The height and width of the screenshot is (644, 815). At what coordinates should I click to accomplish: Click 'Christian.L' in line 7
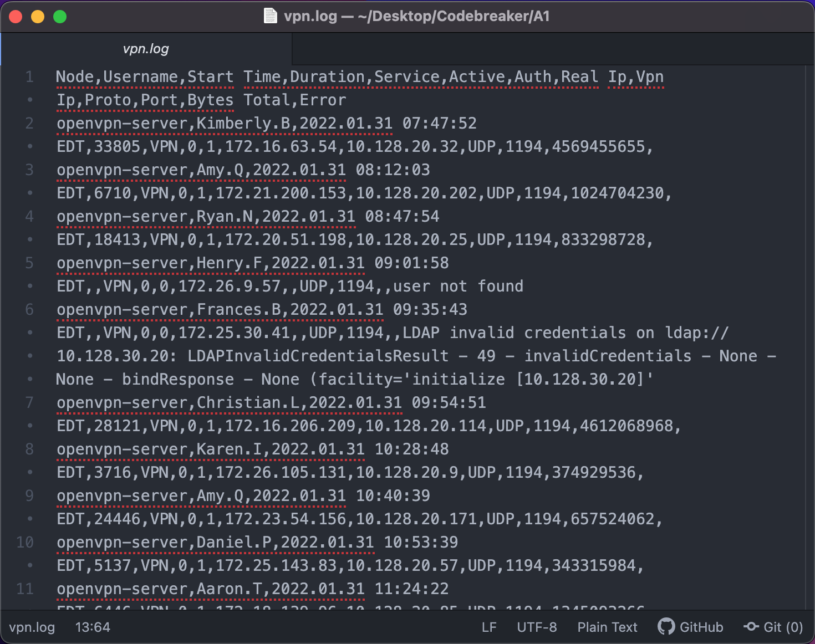(248, 402)
